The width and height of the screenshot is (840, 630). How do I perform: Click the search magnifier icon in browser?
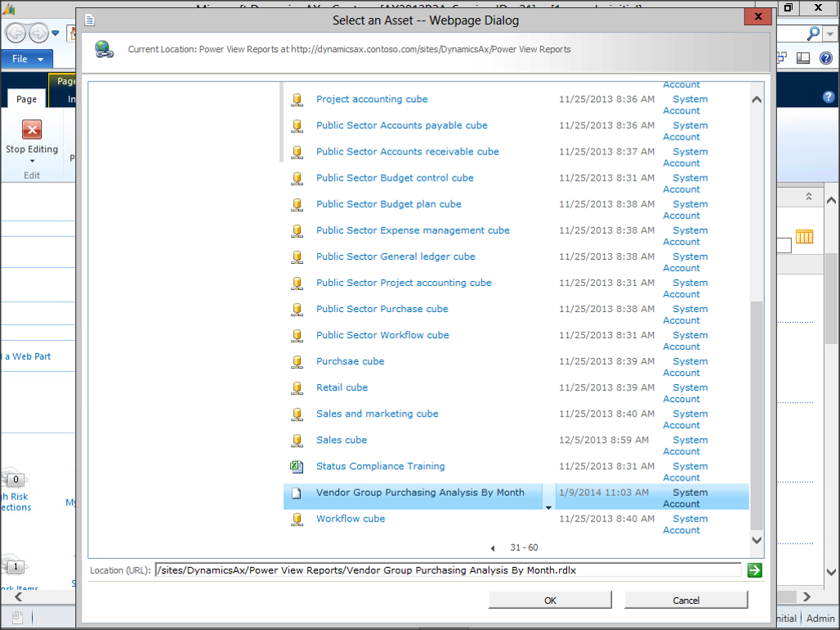813,34
